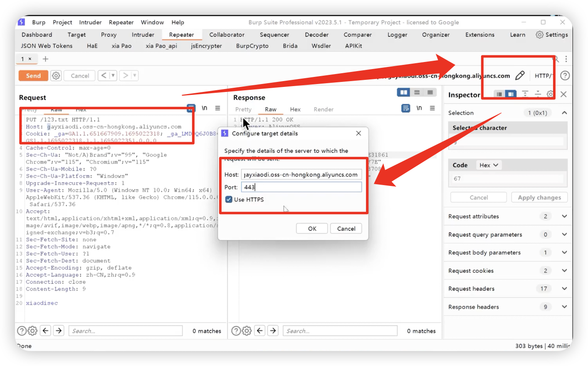The width and height of the screenshot is (588, 366).
Task: Toggle non-printable \n characters in Response panel
Action: [x=419, y=108]
